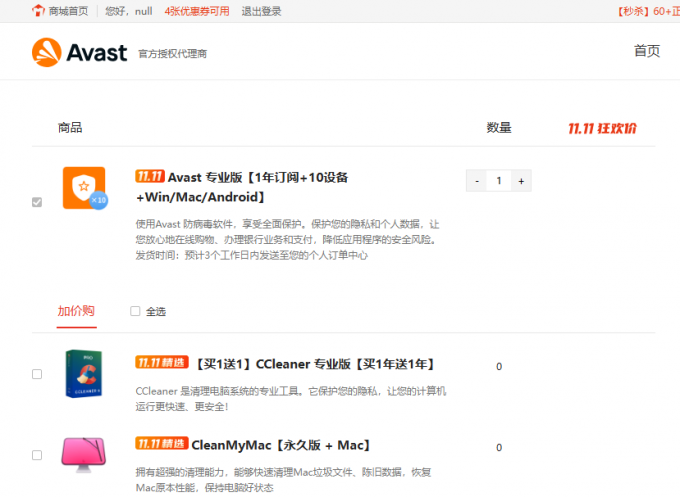Image resolution: width=680 pixels, height=497 pixels.
Task: Check the 全选 select-all checkbox
Action: tap(135, 311)
